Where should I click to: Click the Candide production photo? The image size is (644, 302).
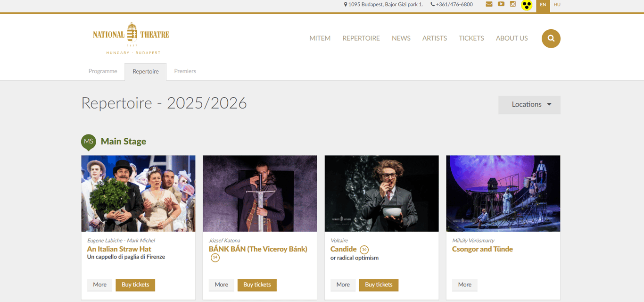pyautogui.click(x=381, y=193)
